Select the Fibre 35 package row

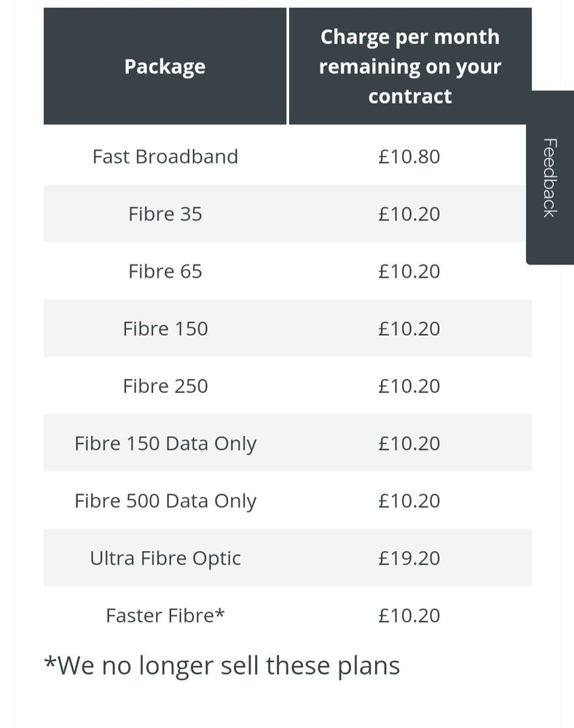tap(288, 214)
